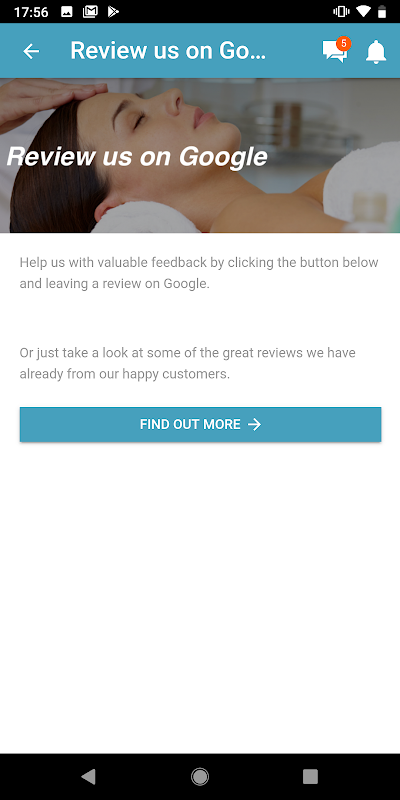The height and width of the screenshot is (800, 400).
Task: Tap the Wi-Fi signal status icon
Action: coord(363,12)
